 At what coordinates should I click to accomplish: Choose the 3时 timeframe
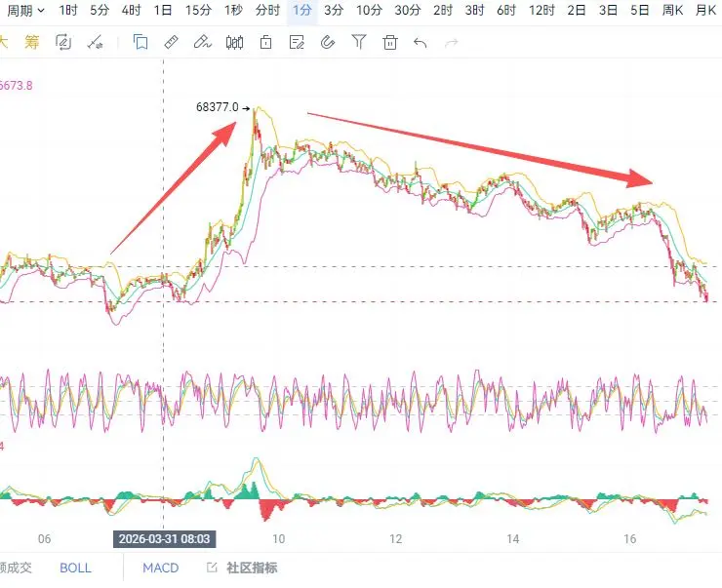pyautogui.click(x=475, y=10)
